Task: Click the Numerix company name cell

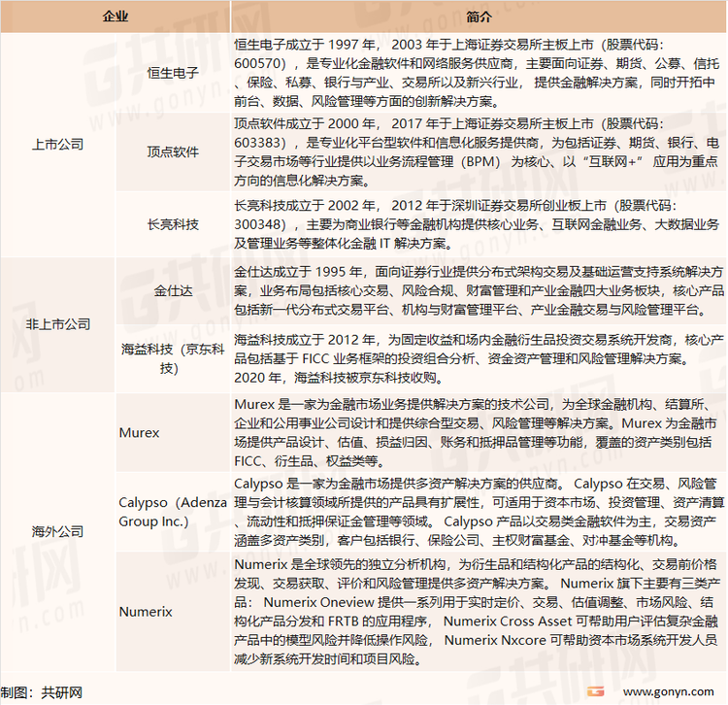Action: click(173, 611)
